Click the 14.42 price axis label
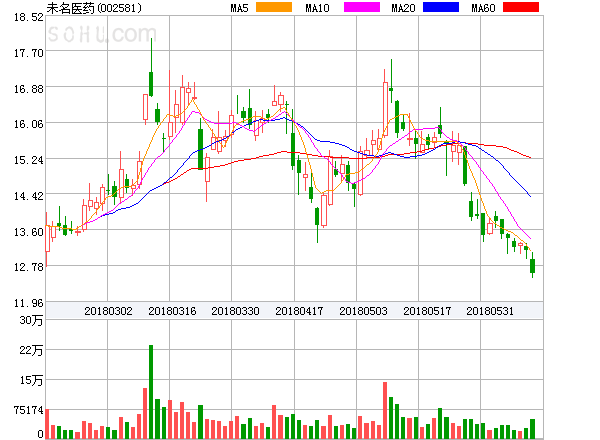The image size is (600, 440). (29, 196)
